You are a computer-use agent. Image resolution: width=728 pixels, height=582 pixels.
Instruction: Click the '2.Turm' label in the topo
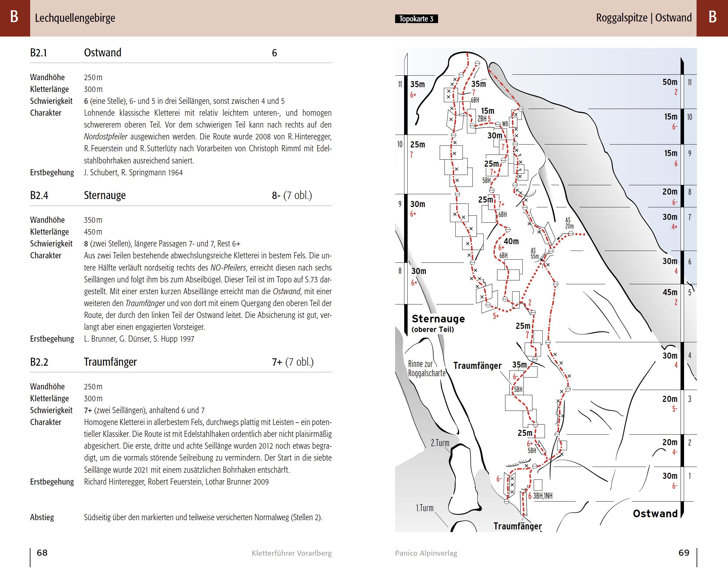(x=440, y=443)
